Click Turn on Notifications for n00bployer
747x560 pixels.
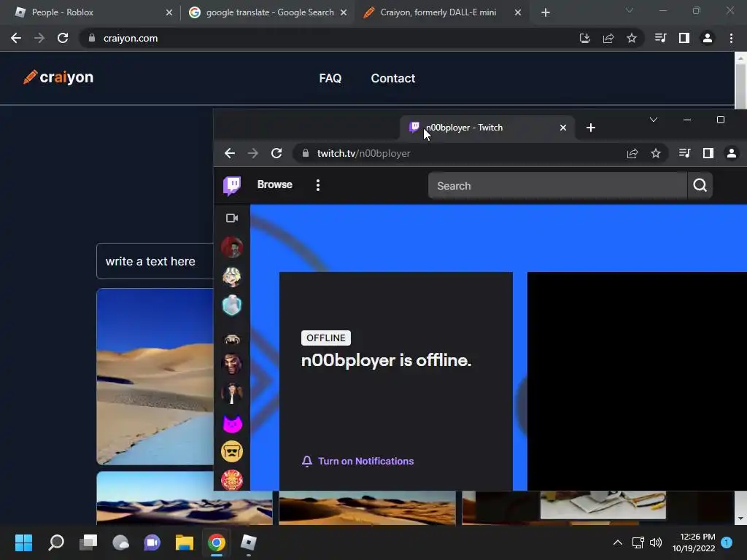point(357,461)
